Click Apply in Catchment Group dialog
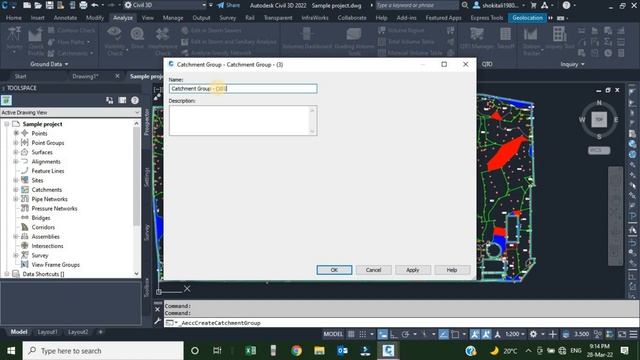The image size is (640, 360). point(412,270)
